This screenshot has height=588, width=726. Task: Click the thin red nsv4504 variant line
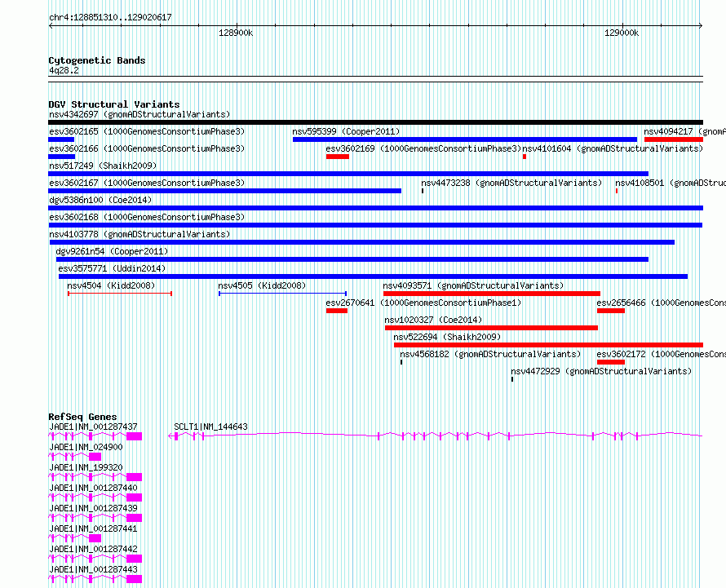pyautogui.click(x=120, y=294)
